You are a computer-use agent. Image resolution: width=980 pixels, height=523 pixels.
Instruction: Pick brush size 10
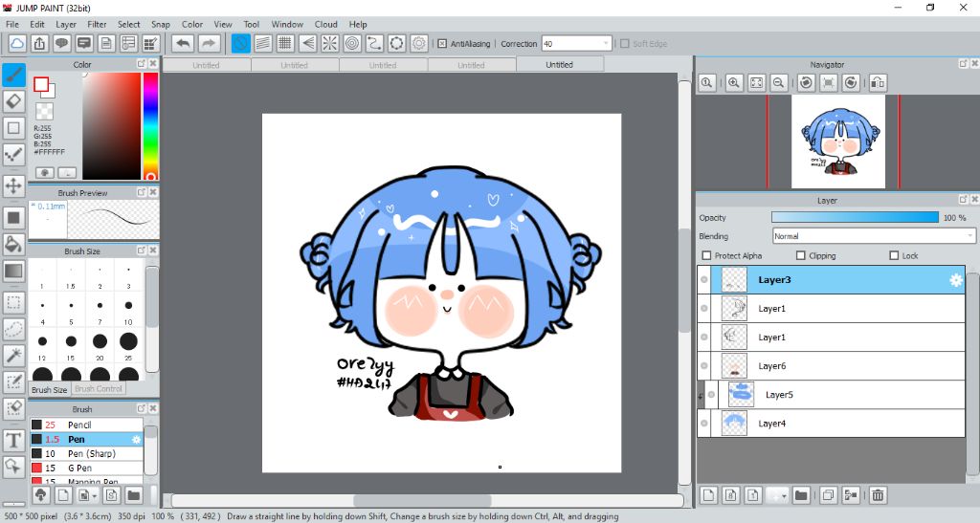pos(128,310)
